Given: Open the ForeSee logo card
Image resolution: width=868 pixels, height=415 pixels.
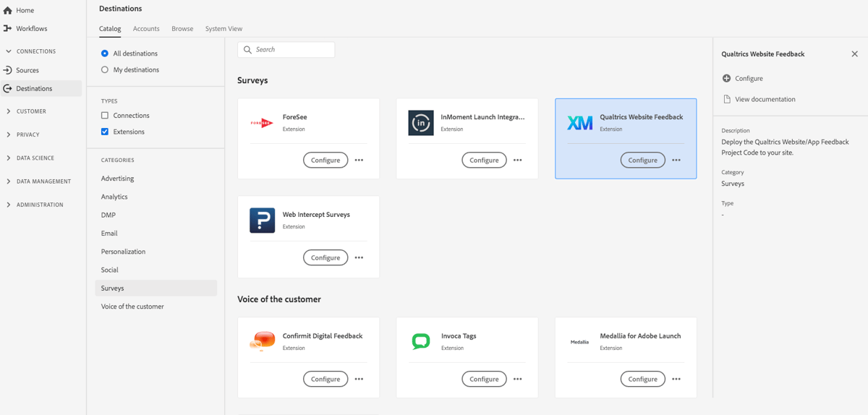Looking at the screenshot, I should click(262, 123).
